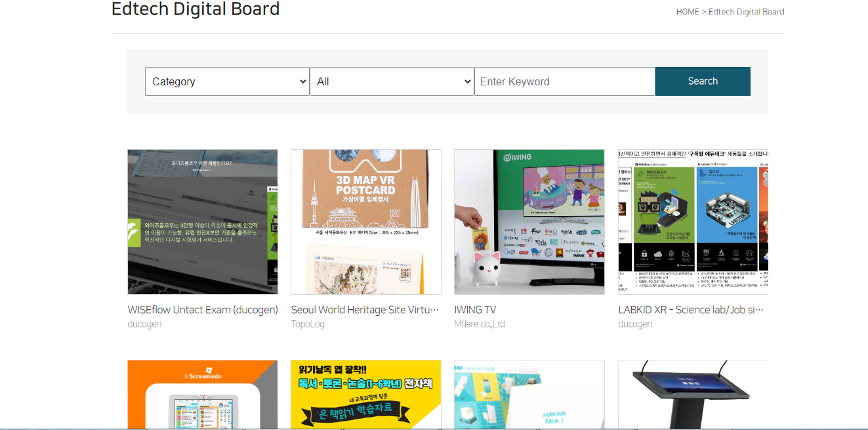The image size is (868, 430).
Task: Open Making Pack kit thumbnail
Action: [529, 395]
